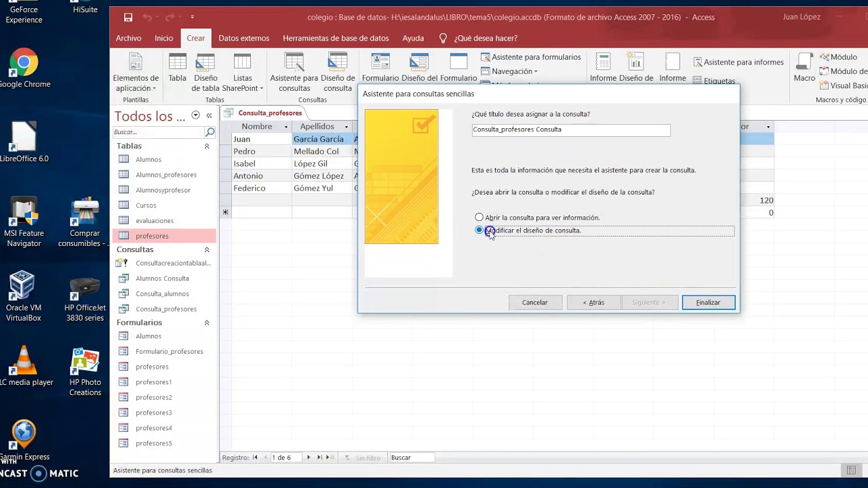
Task: Open Herramientas de base de datos tab
Action: [x=336, y=38]
